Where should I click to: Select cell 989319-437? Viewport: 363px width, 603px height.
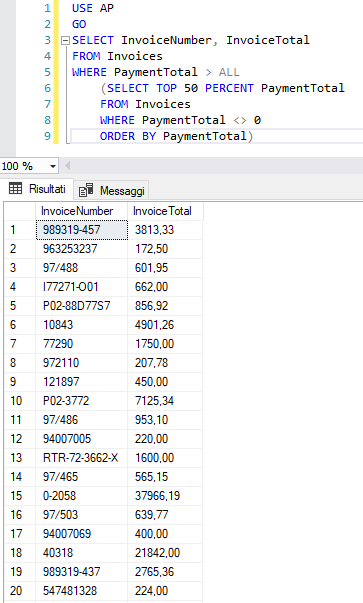[x=82, y=572]
